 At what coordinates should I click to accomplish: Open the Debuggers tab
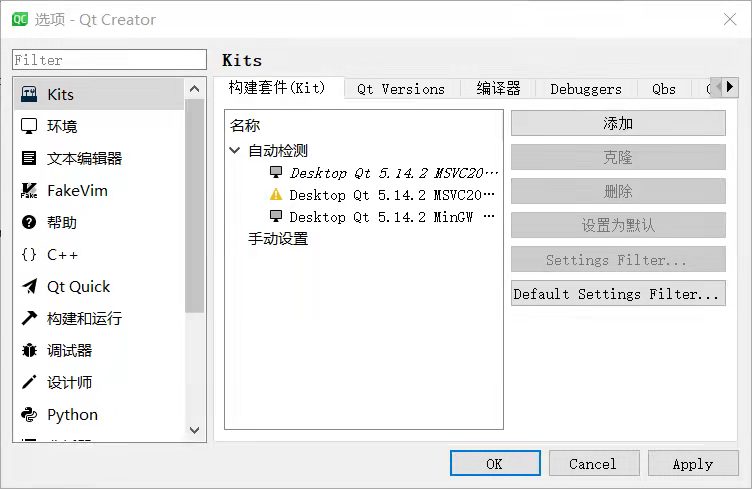pyautogui.click(x=586, y=89)
